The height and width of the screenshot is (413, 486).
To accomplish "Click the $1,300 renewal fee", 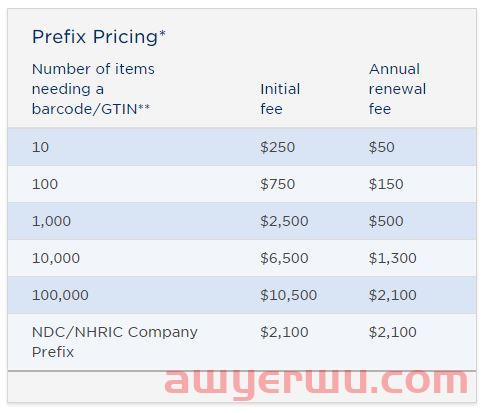I will coord(392,258).
